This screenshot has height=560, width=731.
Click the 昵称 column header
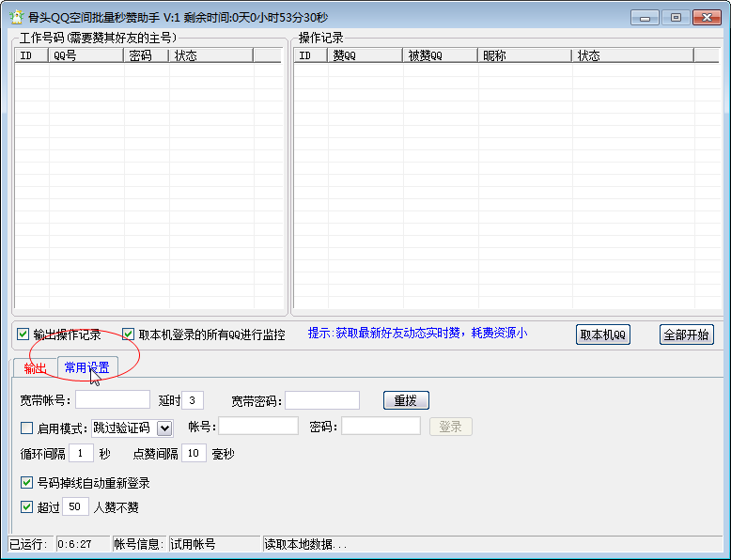click(x=525, y=55)
